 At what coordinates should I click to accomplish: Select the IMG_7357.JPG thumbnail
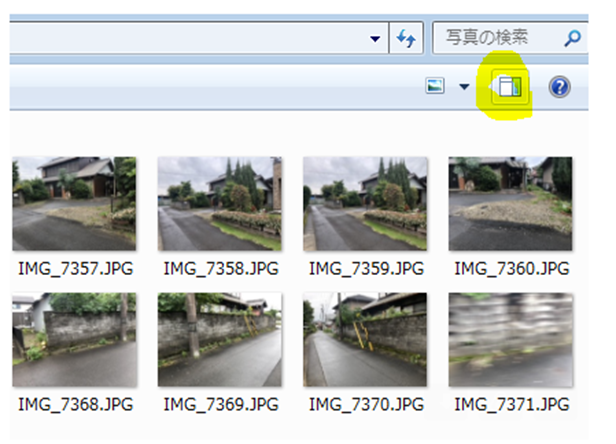pos(74,203)
